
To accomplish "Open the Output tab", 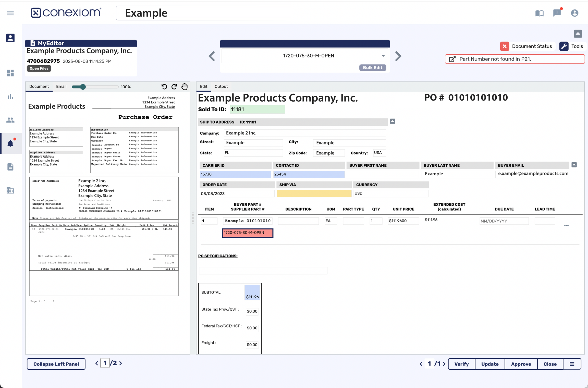I will [x=221, y=86].
